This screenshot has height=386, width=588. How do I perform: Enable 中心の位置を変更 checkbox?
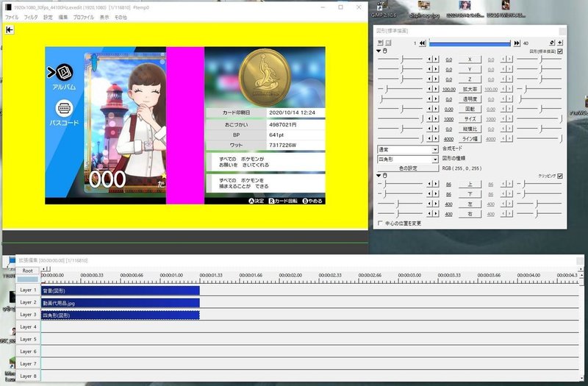[380, 224]
